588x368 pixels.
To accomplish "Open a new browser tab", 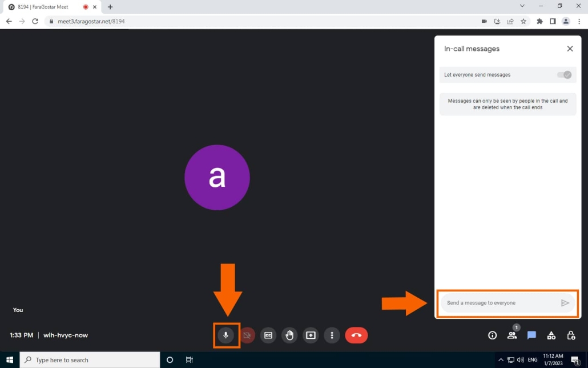I will pos(110,7).
